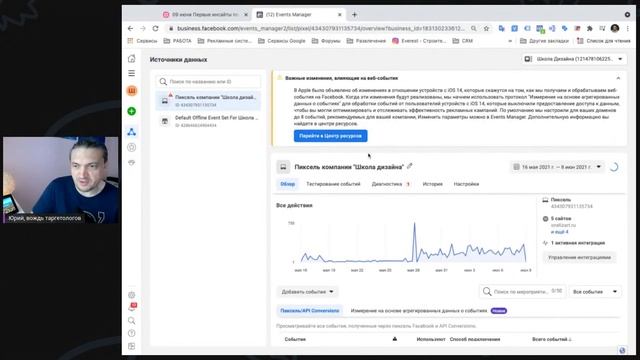Image resolution: width=640 pixels, height=360 pixels.
Task: Click the Перейти в Центр ресурсов button
Action: tap(330, 136)
